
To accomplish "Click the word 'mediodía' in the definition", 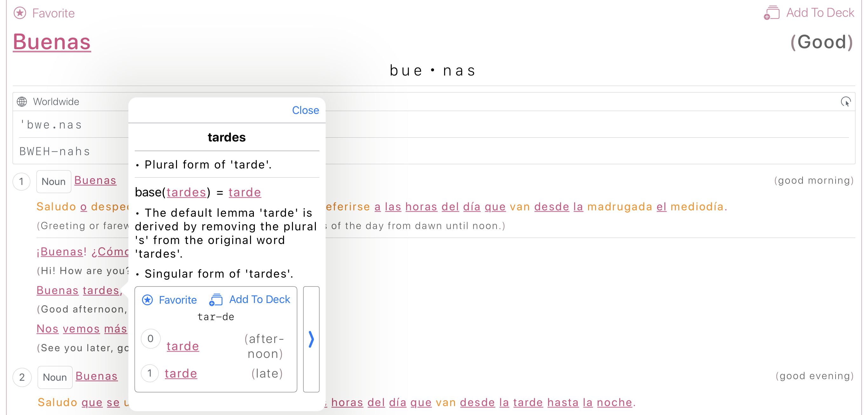I will point(696,206).
